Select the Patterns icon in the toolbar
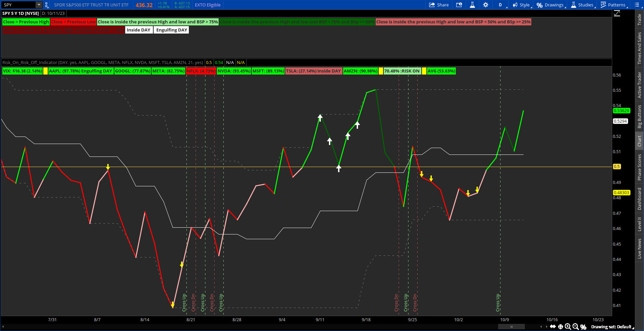 (604, 5)
